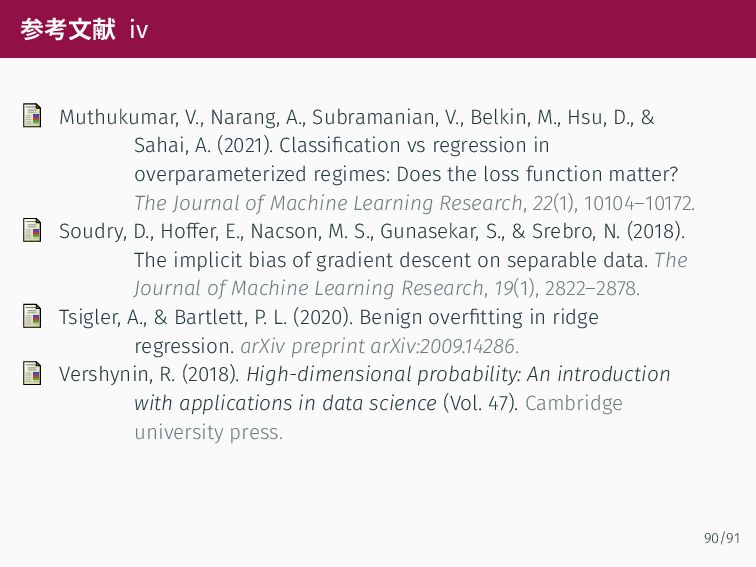Click the Vershynin, R. (2018) author text

(x=149, y=375)
